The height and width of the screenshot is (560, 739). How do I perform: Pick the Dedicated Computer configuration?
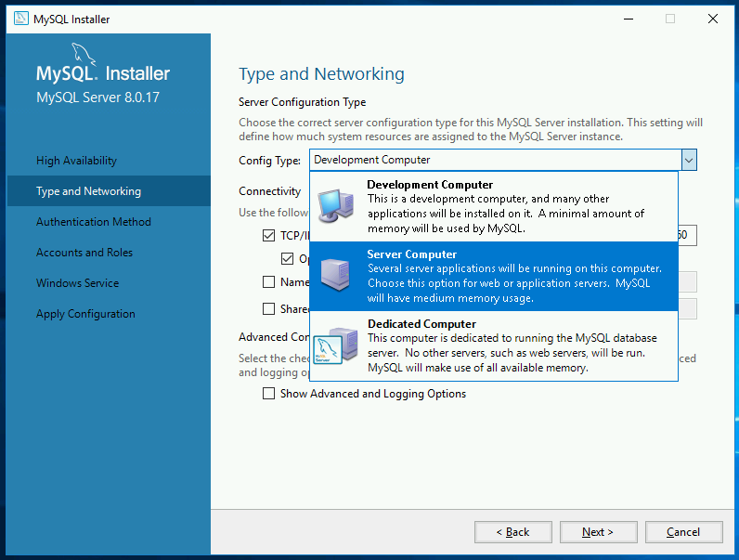click(x=494, y=346)
